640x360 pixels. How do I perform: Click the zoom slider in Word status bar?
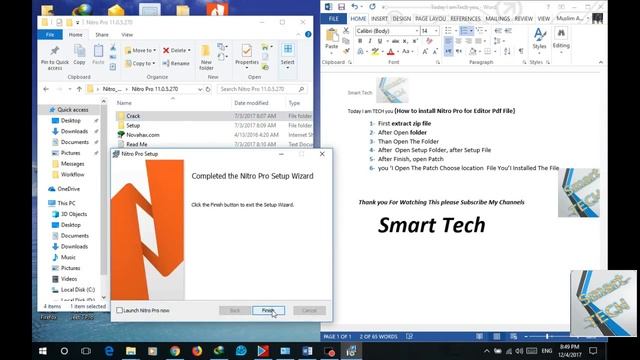coord(547,337)
